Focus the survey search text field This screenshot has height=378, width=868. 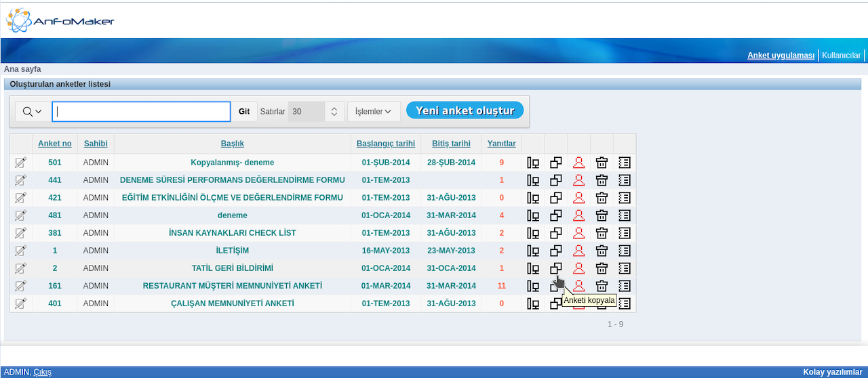click(x=141, y=112)
